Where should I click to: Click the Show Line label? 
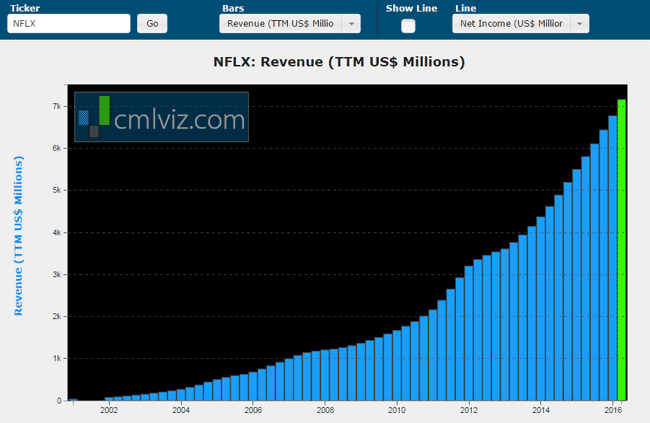(411, 8)
